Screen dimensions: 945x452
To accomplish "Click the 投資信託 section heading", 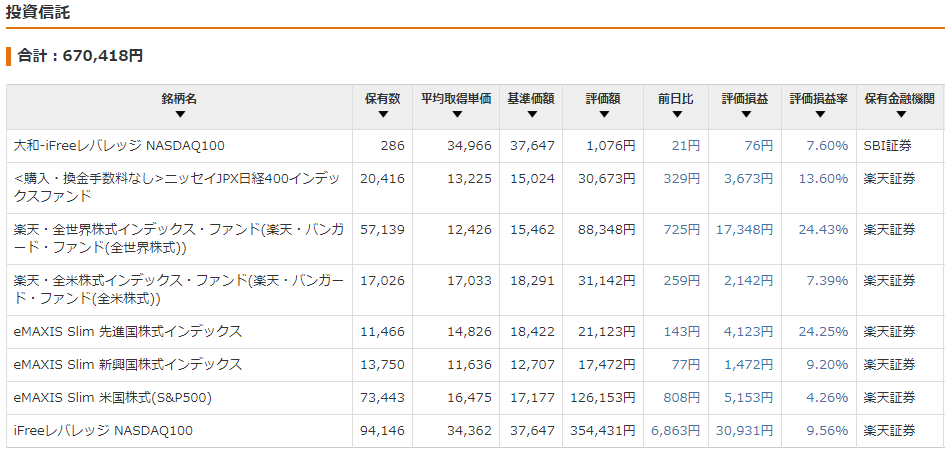I will 38,12.
